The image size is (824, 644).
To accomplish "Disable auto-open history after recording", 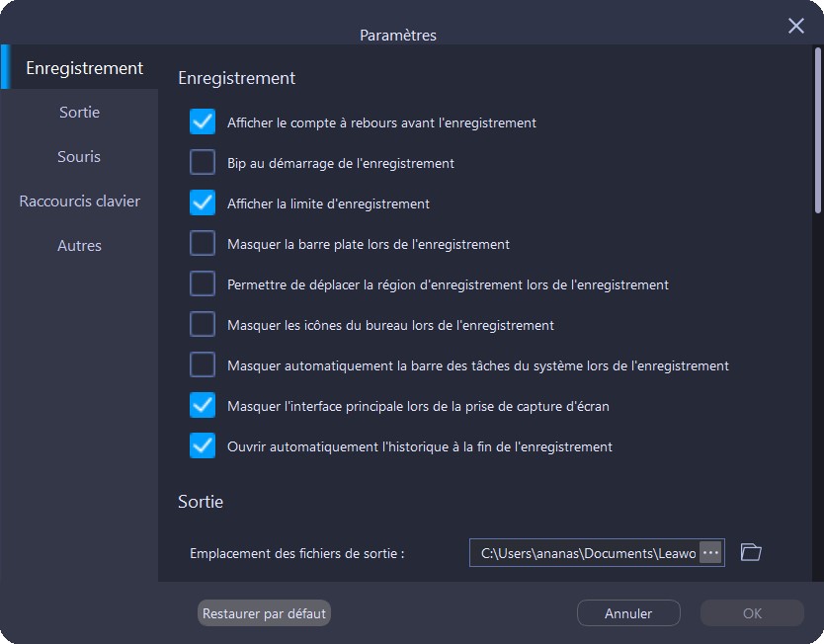I will click(x=203, y=446).
